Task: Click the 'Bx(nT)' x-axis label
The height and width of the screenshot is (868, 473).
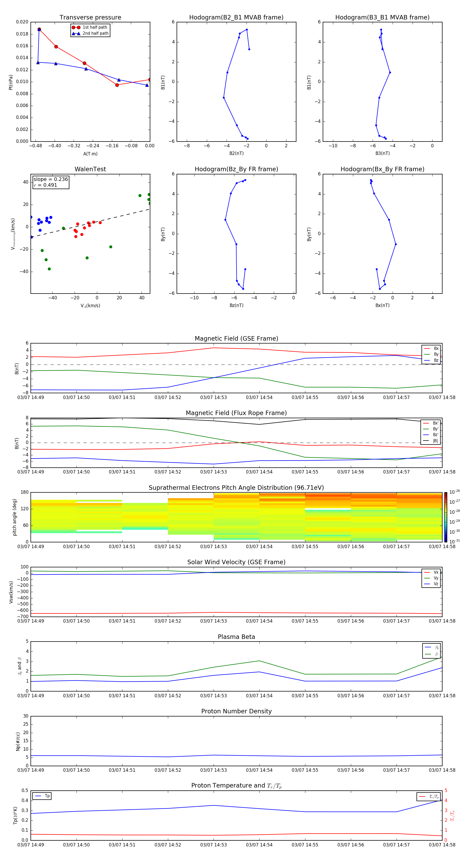Action: coord(382,305)
